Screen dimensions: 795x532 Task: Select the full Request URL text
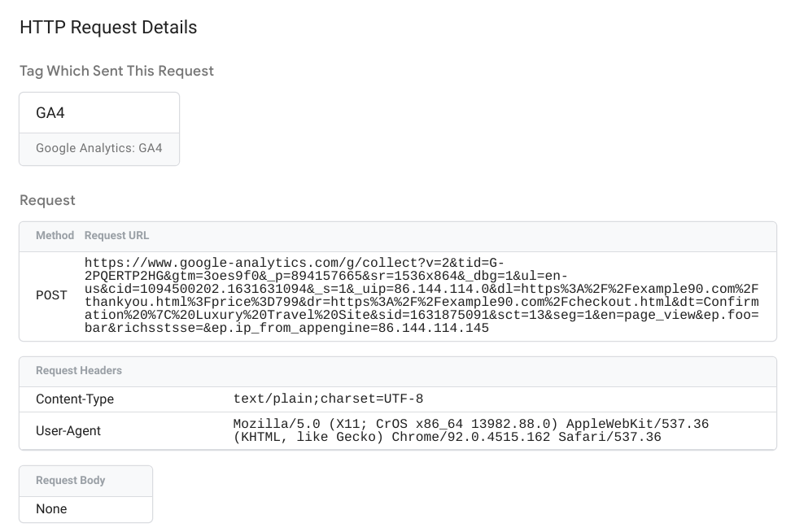click(x=423, y=294)
